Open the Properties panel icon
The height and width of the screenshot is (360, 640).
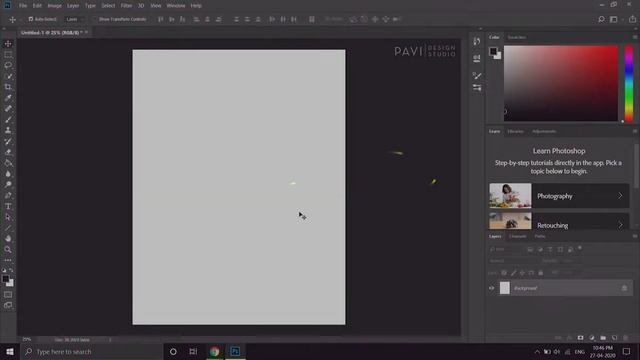pos(477,58)
